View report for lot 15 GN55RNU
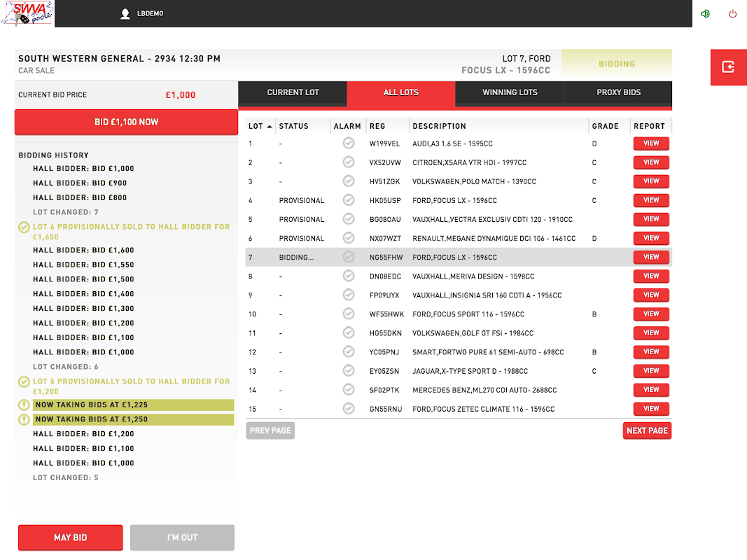 [651, 409]
